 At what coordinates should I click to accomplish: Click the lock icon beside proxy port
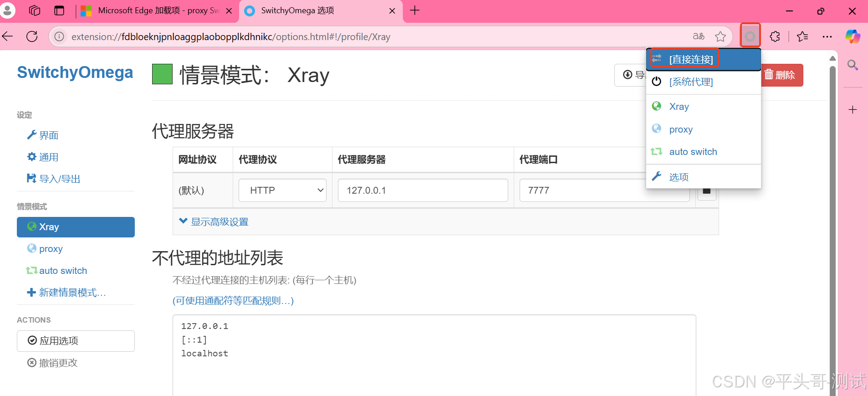coord(707,191)
